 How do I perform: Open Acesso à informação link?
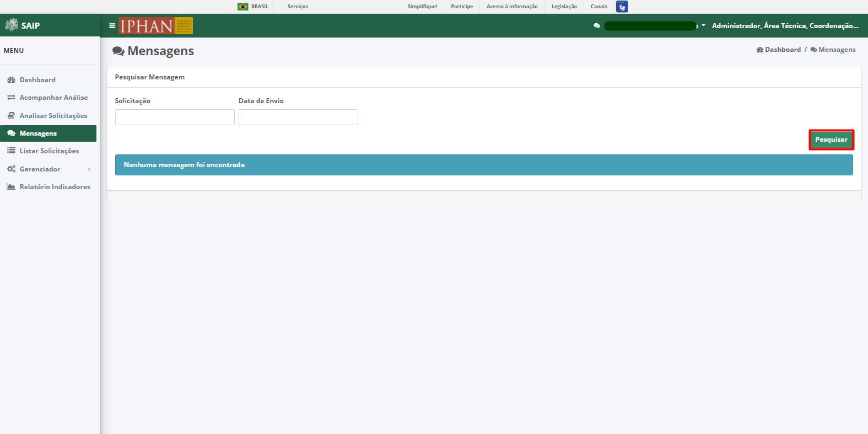coord(512,7)
